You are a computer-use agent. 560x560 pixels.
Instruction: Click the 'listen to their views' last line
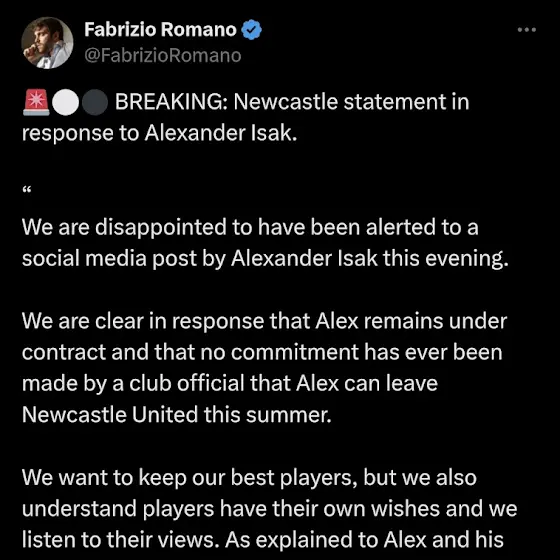click(x=263, y=540)
